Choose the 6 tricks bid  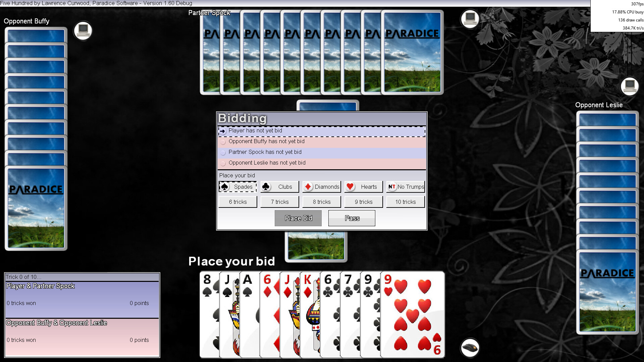pos(237,202)
